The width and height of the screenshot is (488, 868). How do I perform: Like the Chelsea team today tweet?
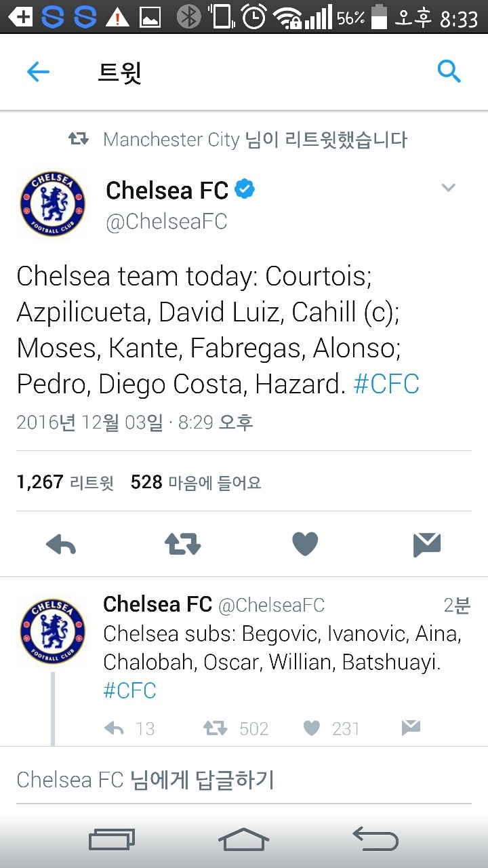pyautogui.click(x=304, y=544)
